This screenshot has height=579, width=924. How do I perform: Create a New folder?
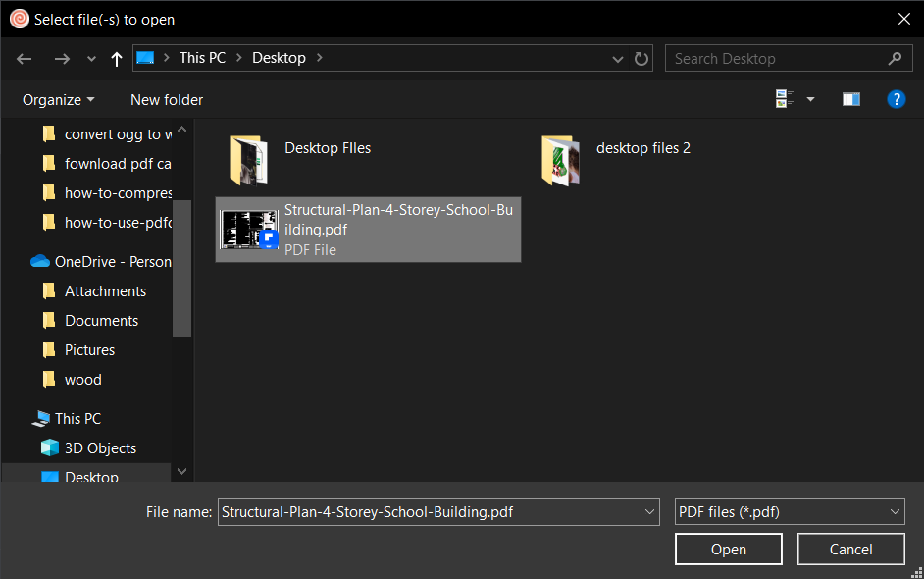coord(166,99)
